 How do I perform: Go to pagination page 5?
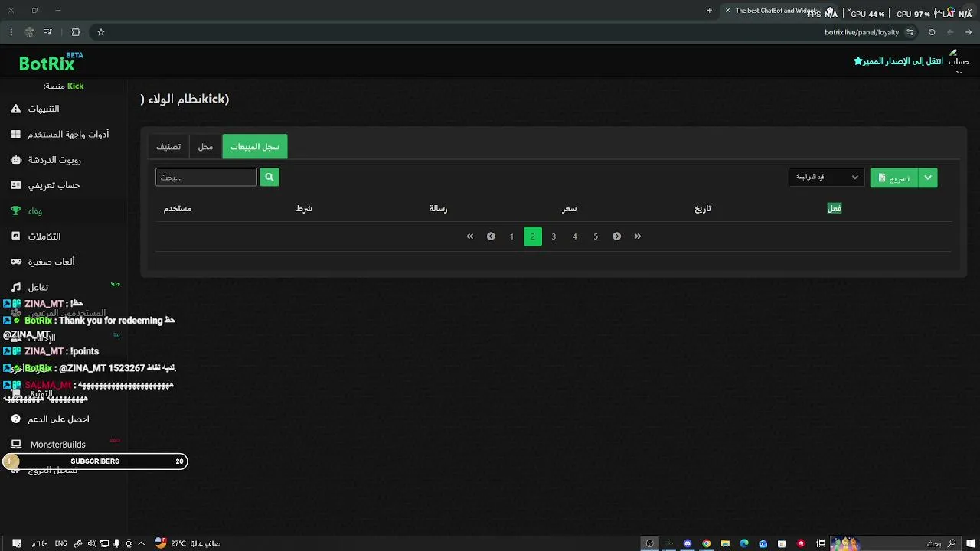tap(596, 236)
